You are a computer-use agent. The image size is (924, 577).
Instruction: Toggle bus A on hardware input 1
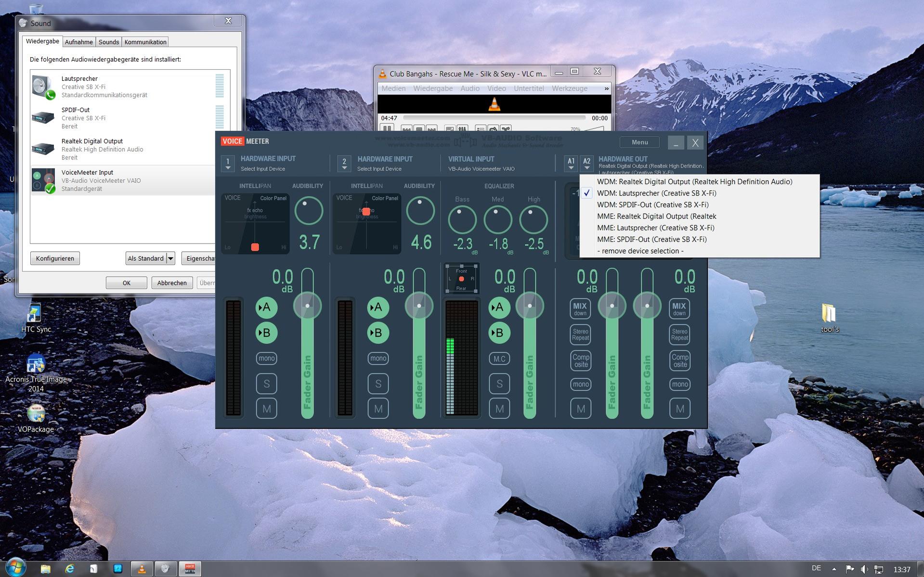tap(266, 307)
